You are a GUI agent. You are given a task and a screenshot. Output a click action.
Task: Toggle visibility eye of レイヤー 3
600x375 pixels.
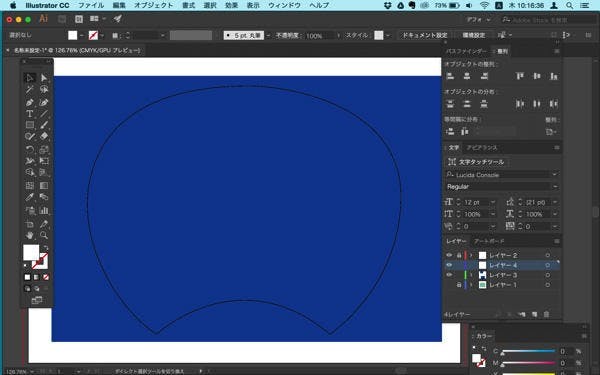[x=449, y=275]
